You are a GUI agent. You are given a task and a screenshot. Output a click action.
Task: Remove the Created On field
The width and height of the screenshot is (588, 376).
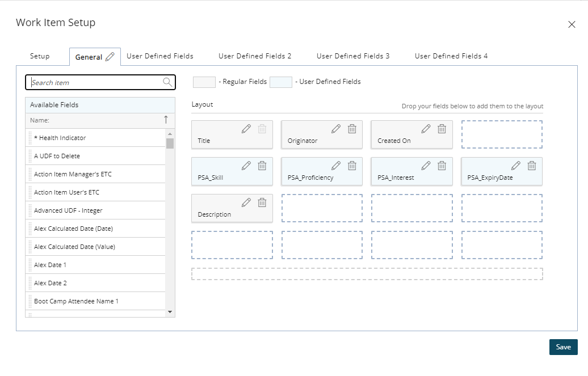442,129
